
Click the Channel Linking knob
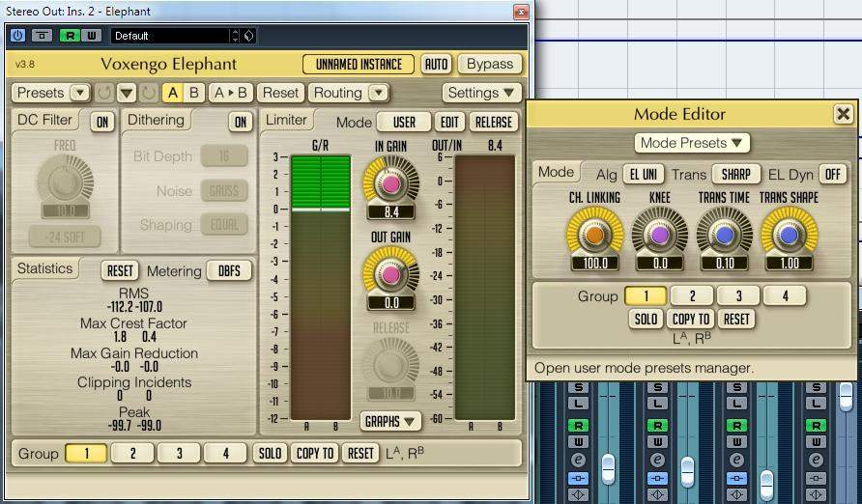tap(594, 235)
